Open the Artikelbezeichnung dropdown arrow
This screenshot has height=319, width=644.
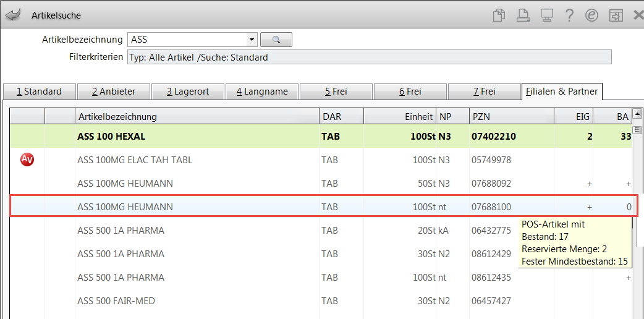(251, 40)
